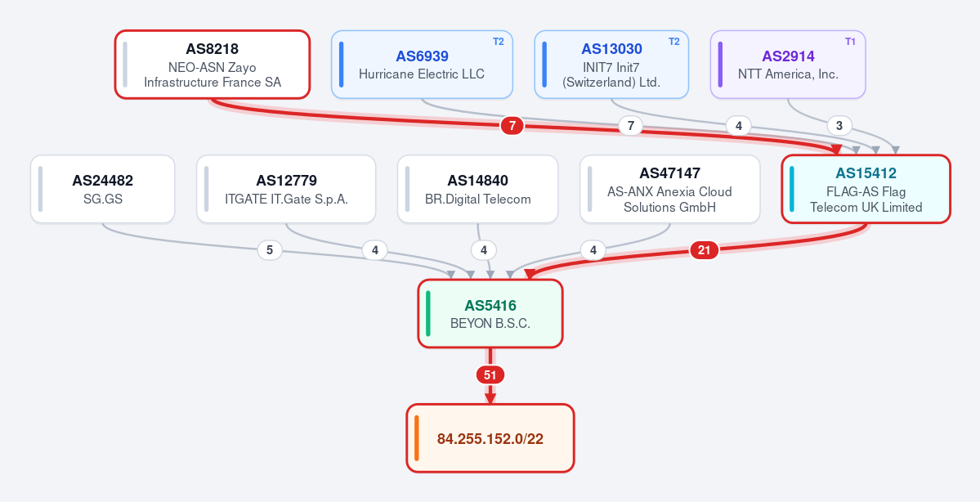Select the AS15412 FLAG Telecom node
This screenshot has height=502, width=980.
(x=866, y=189)
